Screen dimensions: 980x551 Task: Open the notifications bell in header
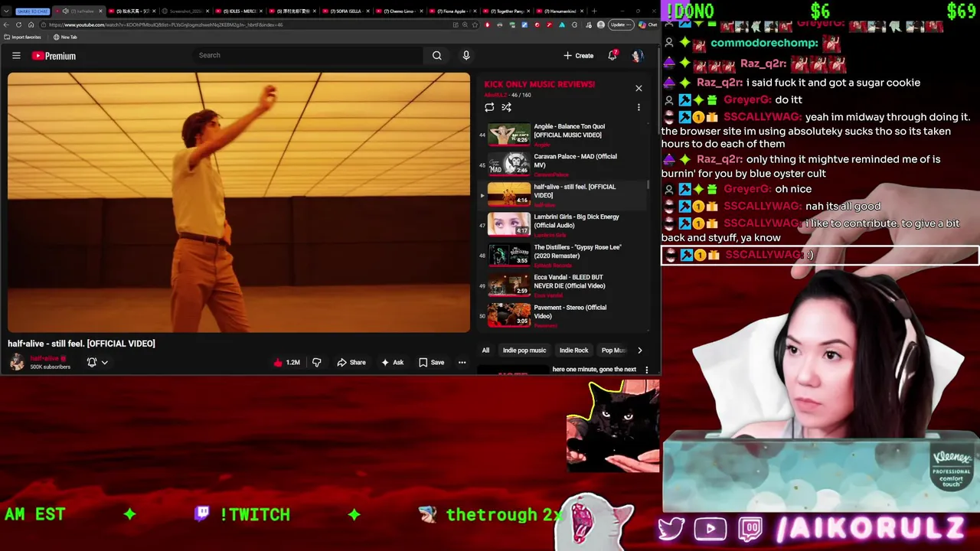[612, 55]
